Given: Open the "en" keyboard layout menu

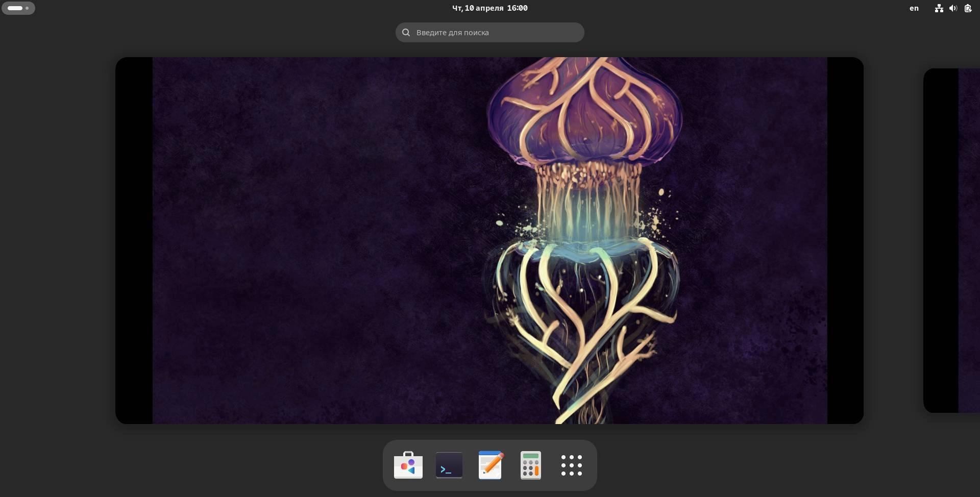Looking at the screenshot, I should click(914, 8).
